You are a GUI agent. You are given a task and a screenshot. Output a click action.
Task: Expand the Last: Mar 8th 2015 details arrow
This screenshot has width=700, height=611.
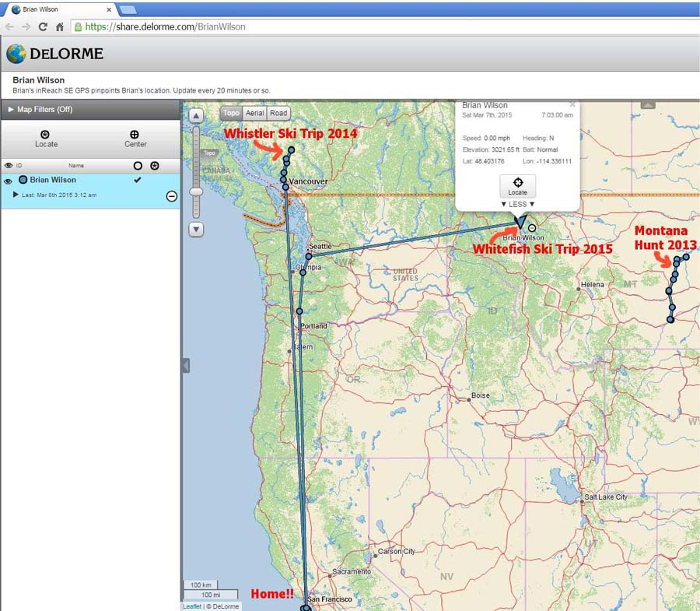click(16, 195)
